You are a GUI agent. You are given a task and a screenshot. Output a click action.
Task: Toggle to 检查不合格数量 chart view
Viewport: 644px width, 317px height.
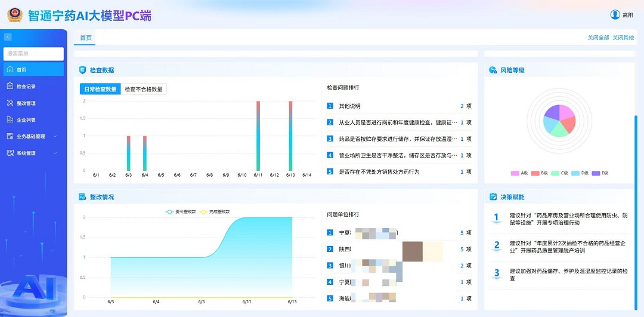[143, 89]
